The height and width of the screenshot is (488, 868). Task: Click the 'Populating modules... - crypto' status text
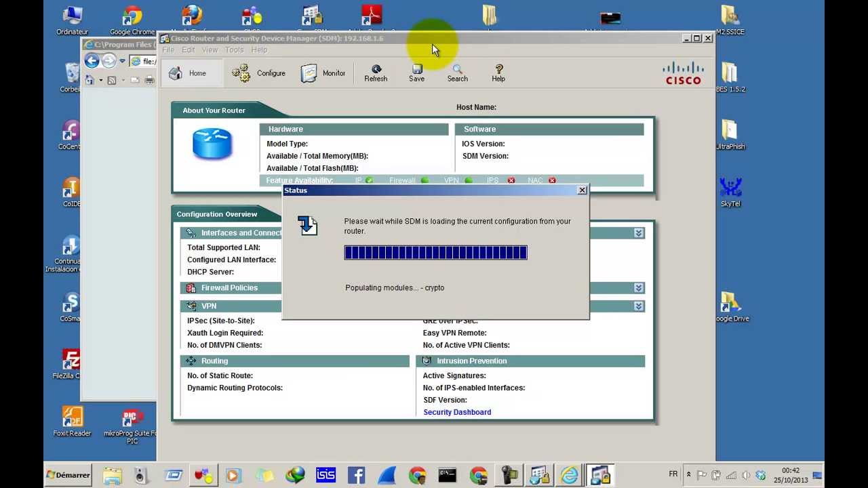point(395,288)
